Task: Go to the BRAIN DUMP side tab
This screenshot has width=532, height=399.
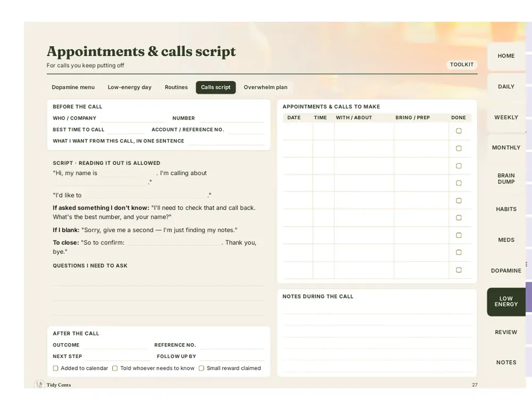Action: pos(506,178)
